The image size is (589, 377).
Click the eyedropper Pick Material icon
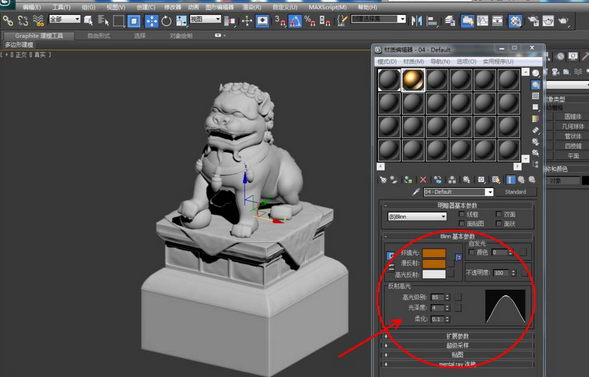coord(416,192)
